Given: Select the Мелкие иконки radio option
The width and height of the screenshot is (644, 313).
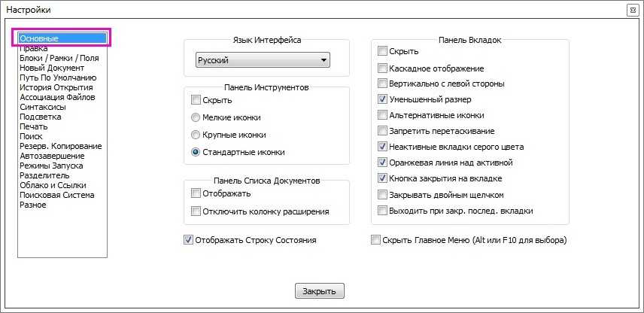Looking at the screenshot, I should pyautogui.click(x=196, y=117).
